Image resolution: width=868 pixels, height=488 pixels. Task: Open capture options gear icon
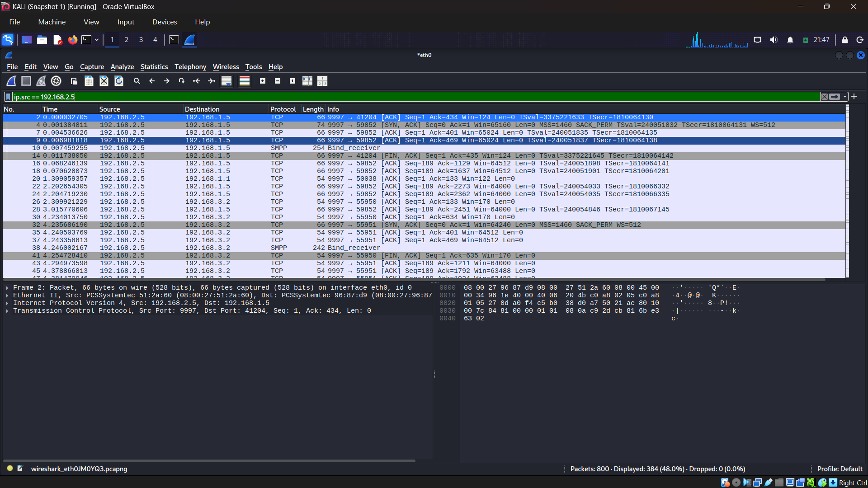point(56,81)
